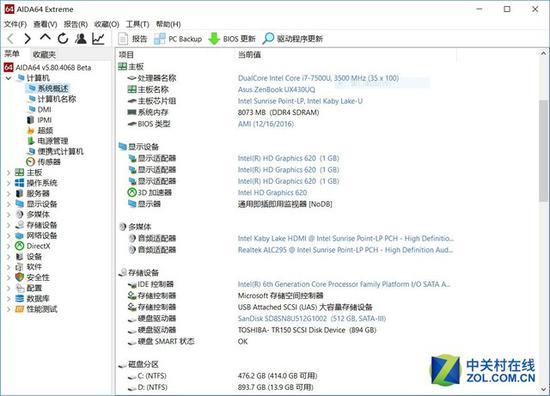Expand the 操作系统 tree node
The height and width of the screenshot is (396, 550).
coord(8,183)
